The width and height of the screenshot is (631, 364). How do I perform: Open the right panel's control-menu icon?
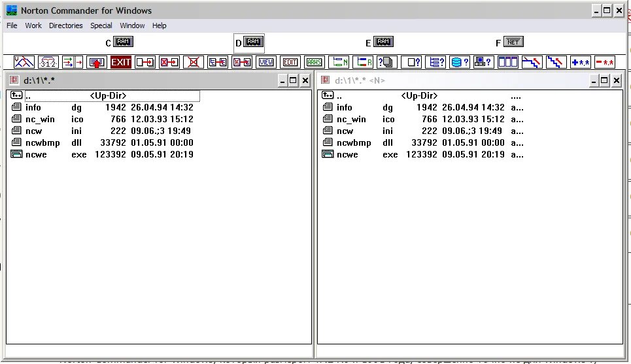coord(325,80)
